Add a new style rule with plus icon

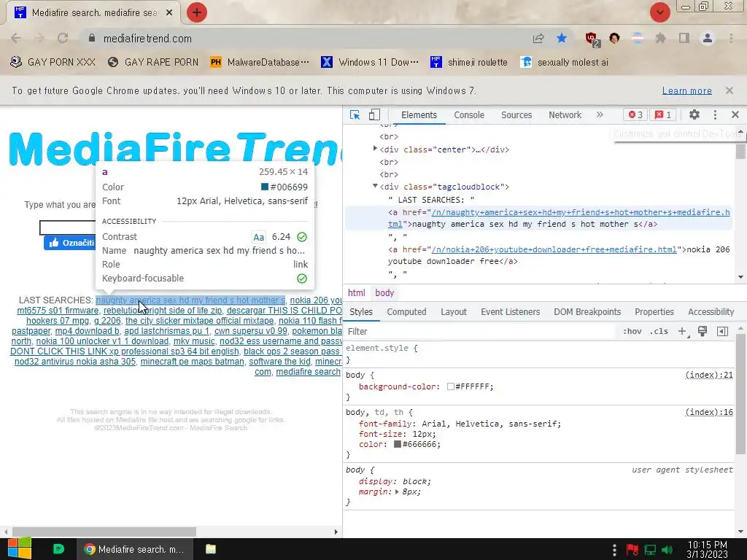[x=682, y=332]
